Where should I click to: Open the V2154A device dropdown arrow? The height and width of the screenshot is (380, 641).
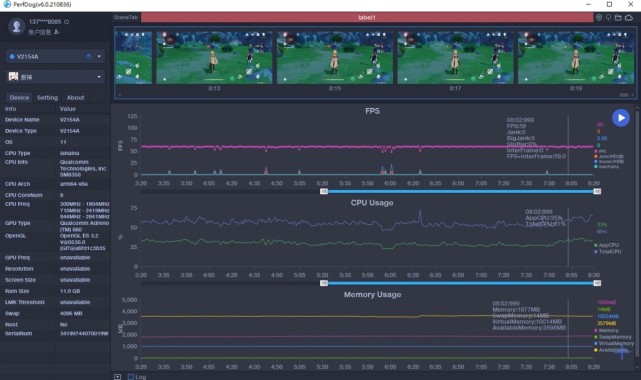[99, 56]
